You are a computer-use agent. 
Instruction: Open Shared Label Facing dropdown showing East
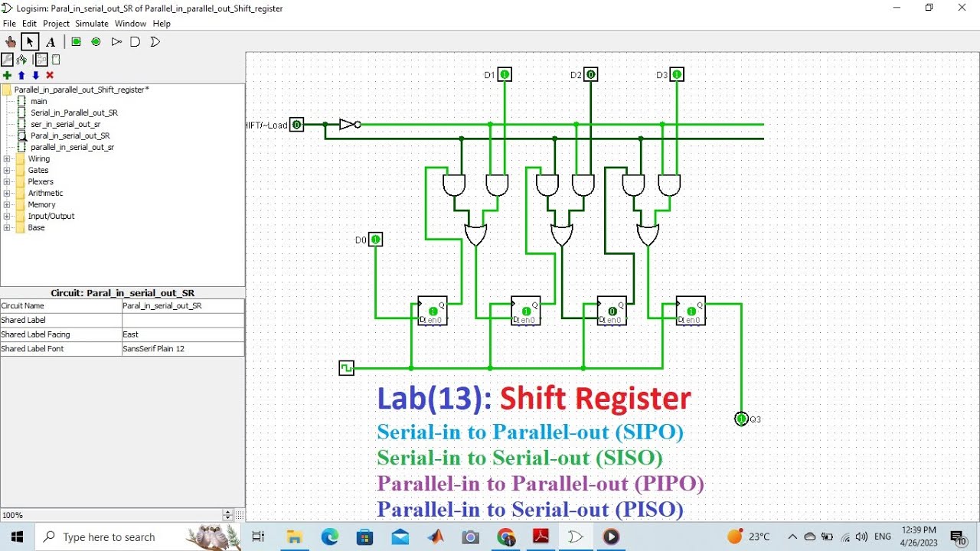[x=183, y=334]
